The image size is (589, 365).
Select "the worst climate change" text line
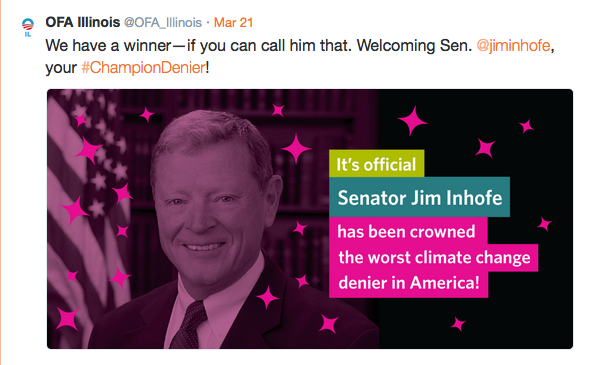434,258
